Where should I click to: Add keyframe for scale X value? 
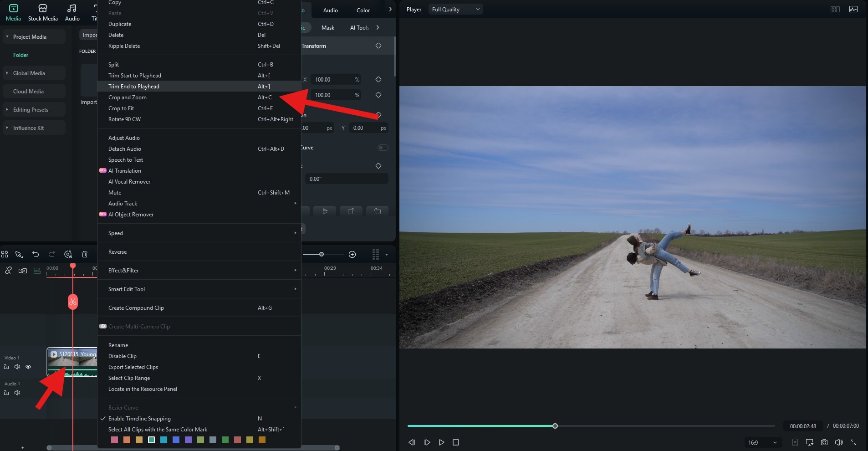[378, 79]
